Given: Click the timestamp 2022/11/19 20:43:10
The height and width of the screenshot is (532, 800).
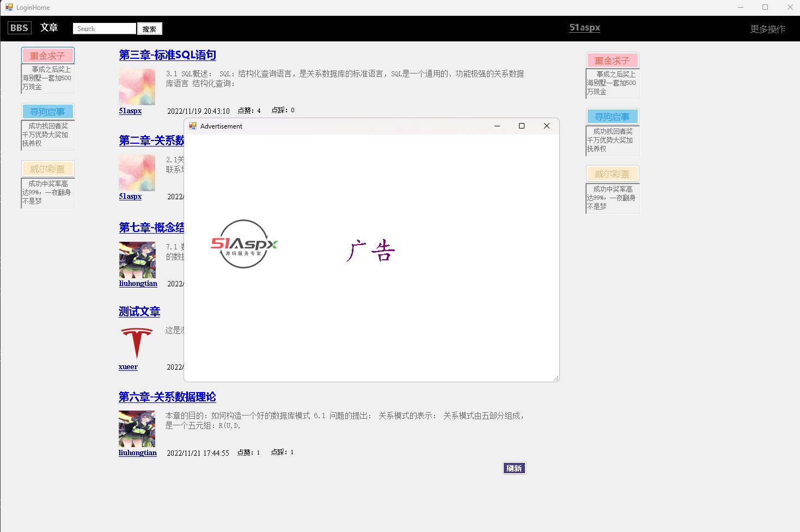Looking at the screenshot, I should tap(199, 111).
